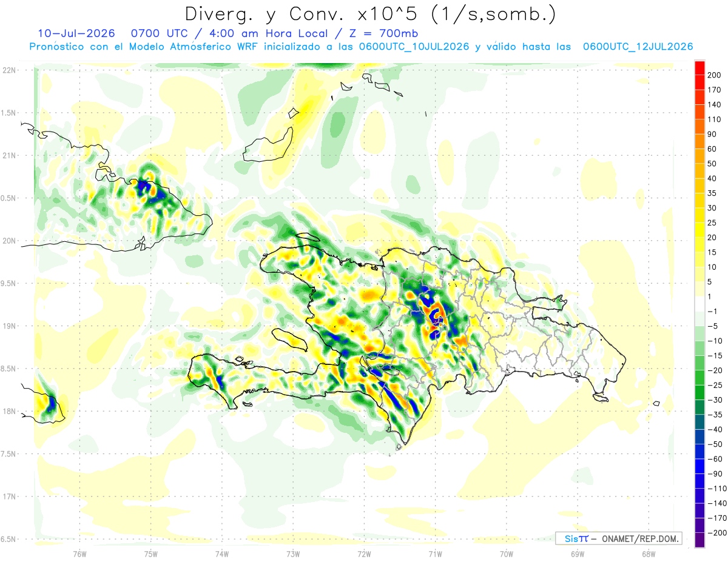The height and width of the screenshot is (562, 728).
Task: Click the 'SisTT' logo text
Action: point(576,539)
